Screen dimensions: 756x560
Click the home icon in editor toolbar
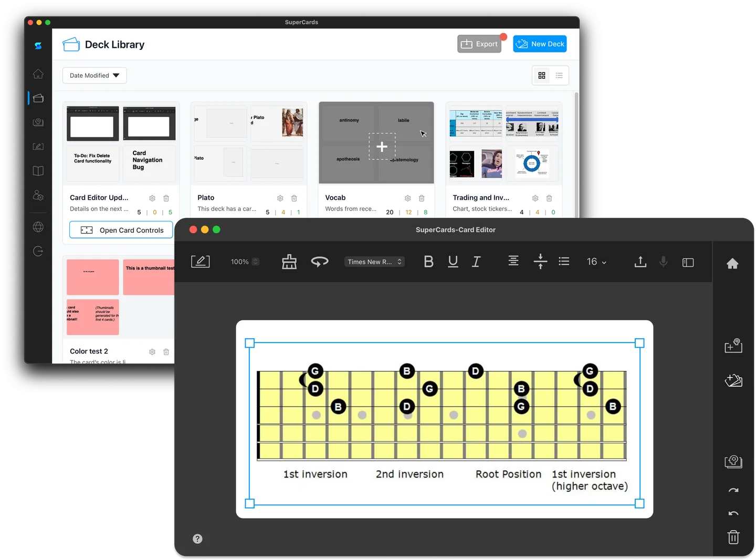733,264
